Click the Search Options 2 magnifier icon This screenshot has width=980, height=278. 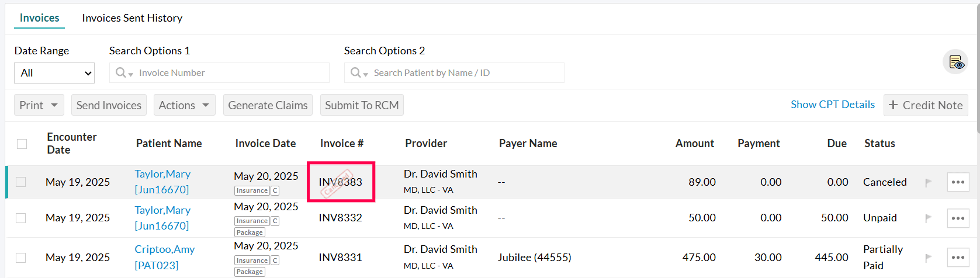point(356,73)
